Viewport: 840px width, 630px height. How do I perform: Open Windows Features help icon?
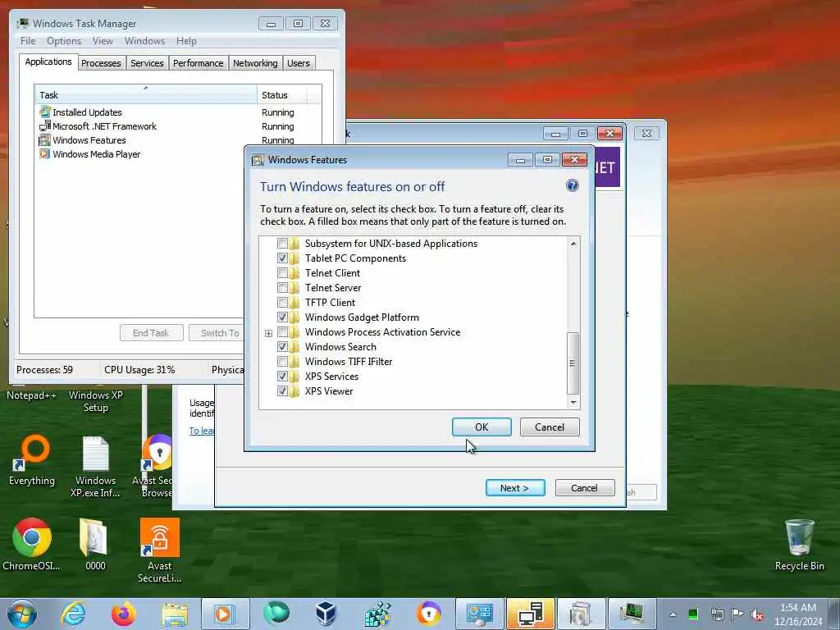[x=572, y=185]
